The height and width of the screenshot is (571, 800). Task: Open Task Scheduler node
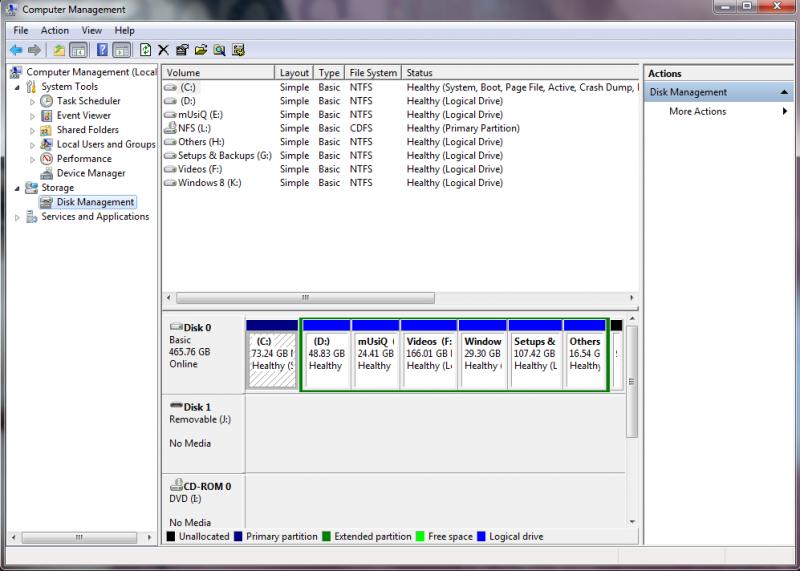point(88,101)
